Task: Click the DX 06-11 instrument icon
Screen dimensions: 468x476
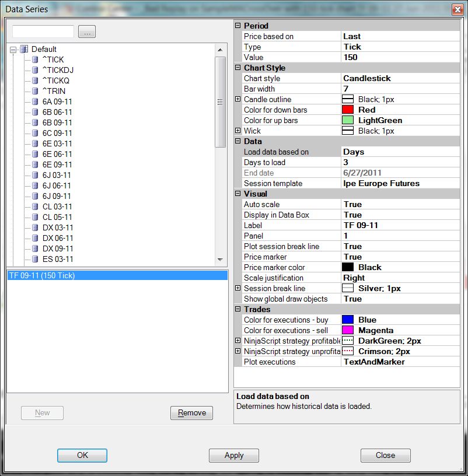Action: [x=35, y=238]
